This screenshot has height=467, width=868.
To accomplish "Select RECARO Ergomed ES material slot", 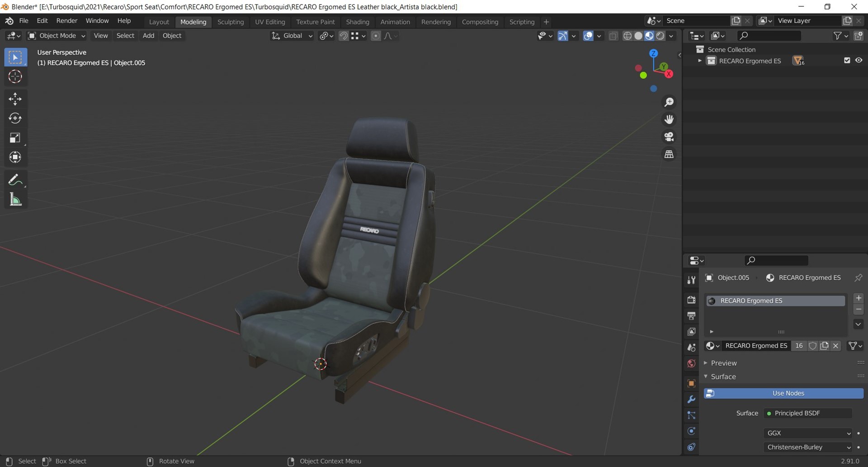I will point(776,301).
